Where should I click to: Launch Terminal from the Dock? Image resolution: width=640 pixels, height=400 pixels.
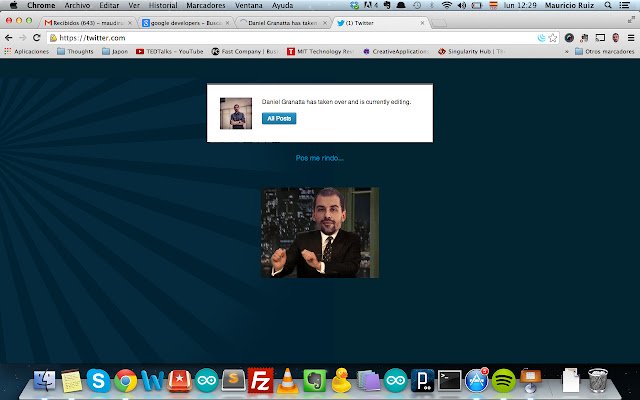pyautogui.click(x=450, y=380)
